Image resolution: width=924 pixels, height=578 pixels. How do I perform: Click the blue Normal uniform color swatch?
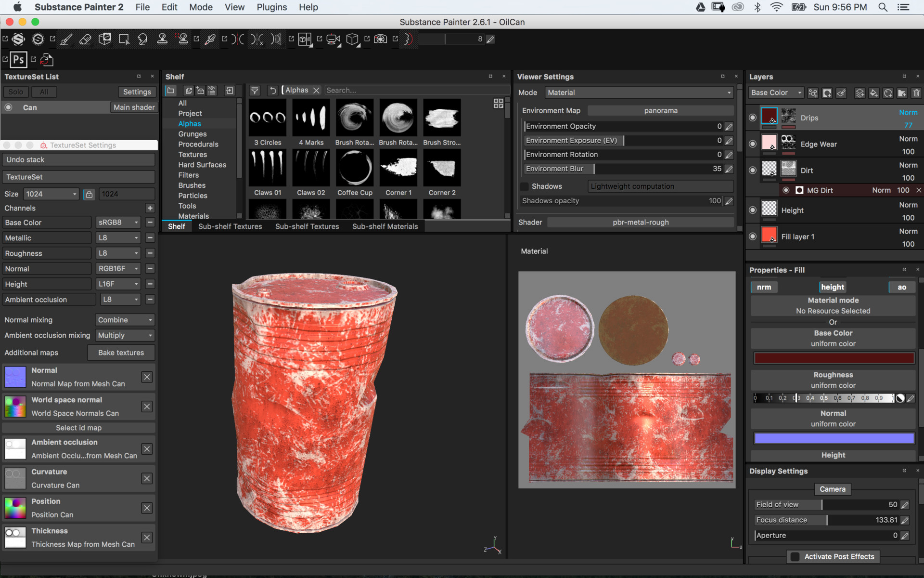pos(834,438)
